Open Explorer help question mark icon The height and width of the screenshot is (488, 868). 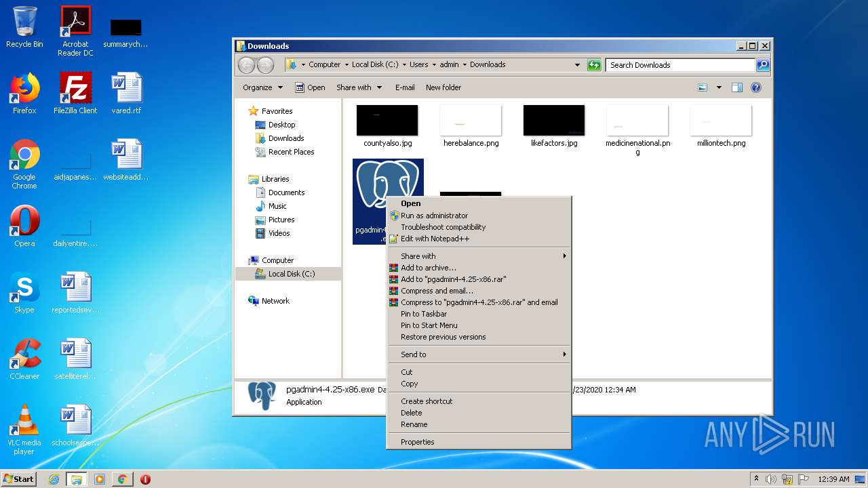pos(756,87)
